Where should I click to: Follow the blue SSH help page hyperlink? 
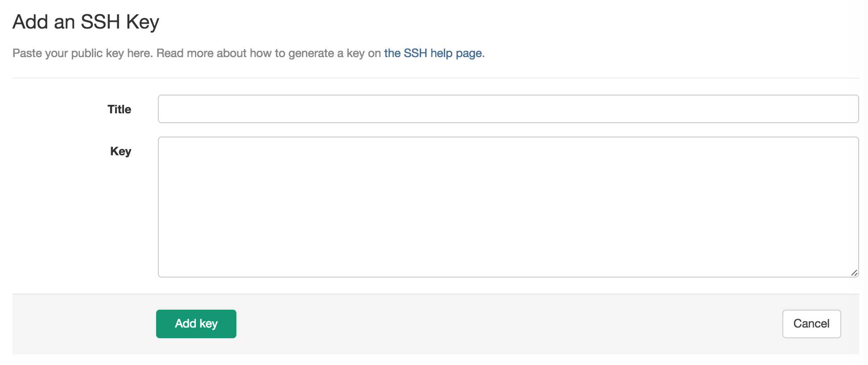tap(433, 53)
